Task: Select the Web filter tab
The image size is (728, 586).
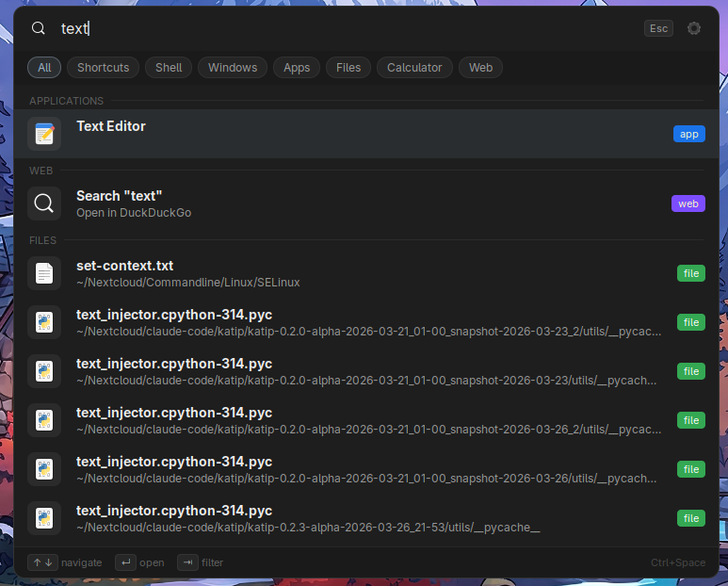Action: (x=480, y=68)
